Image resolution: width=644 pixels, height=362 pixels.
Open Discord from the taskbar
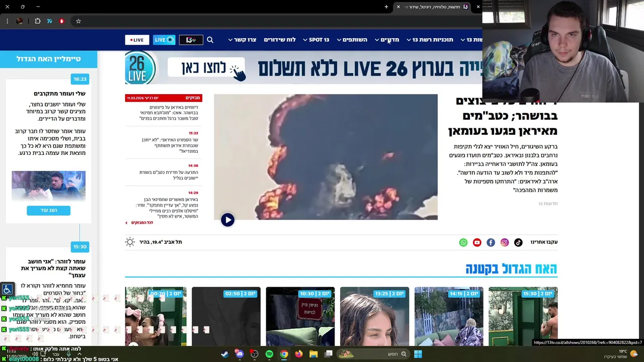pos(239,354)
